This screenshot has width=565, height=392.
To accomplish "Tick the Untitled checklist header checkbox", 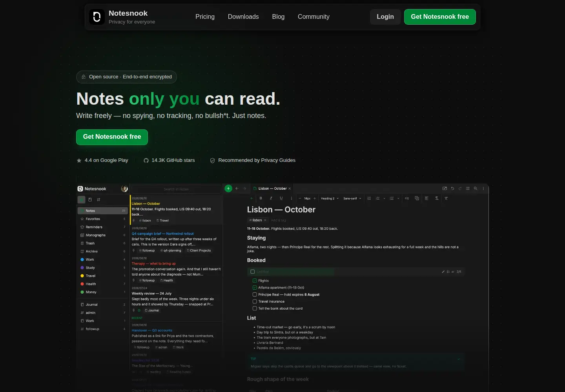I will (x=253, y=272).
